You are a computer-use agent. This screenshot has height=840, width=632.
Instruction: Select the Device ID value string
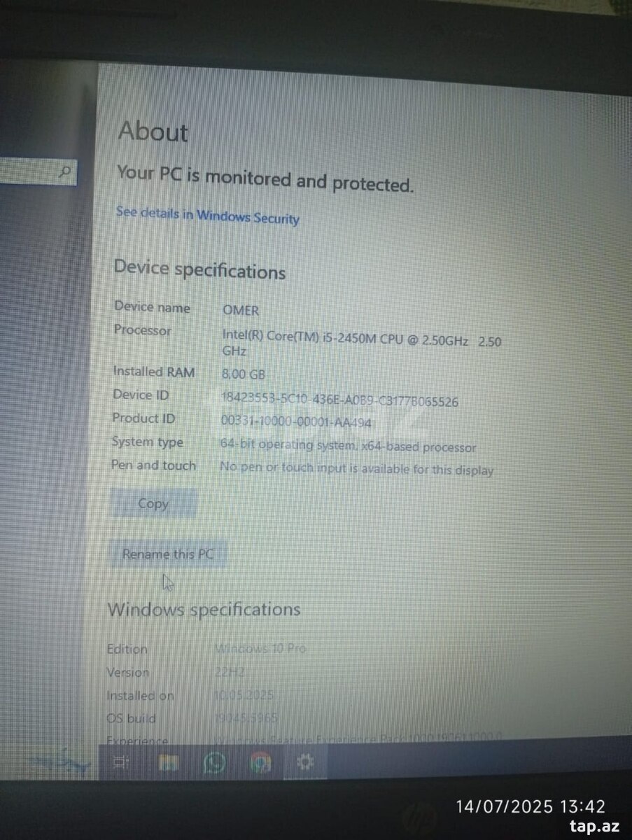[340, 400]
